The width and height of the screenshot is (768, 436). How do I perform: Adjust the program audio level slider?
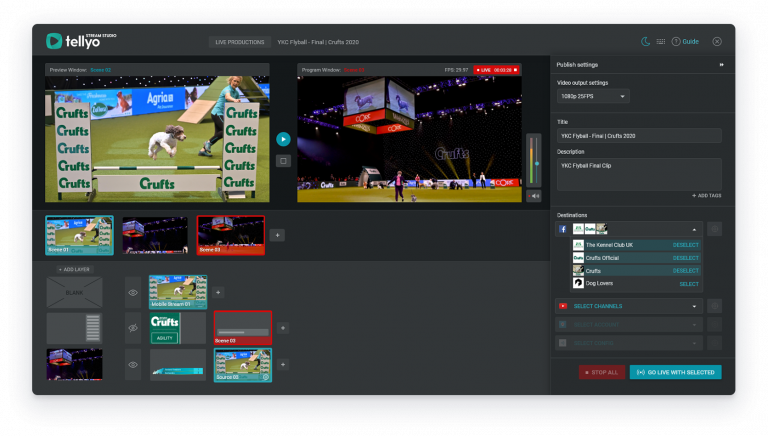coord(537,163)
